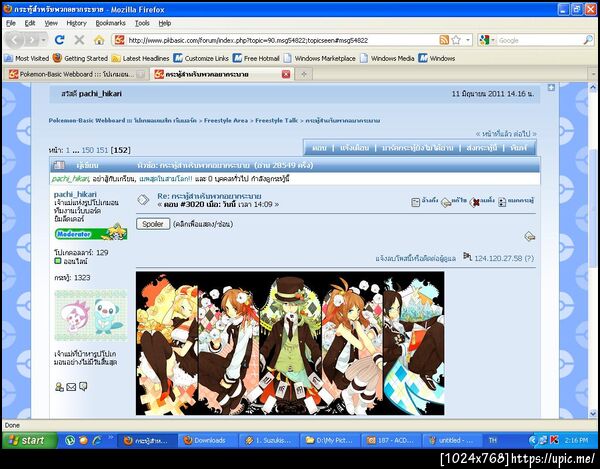Click the site favicon in the address bar
This screenshot has height=469, width=600.
(x=119, y=40)
